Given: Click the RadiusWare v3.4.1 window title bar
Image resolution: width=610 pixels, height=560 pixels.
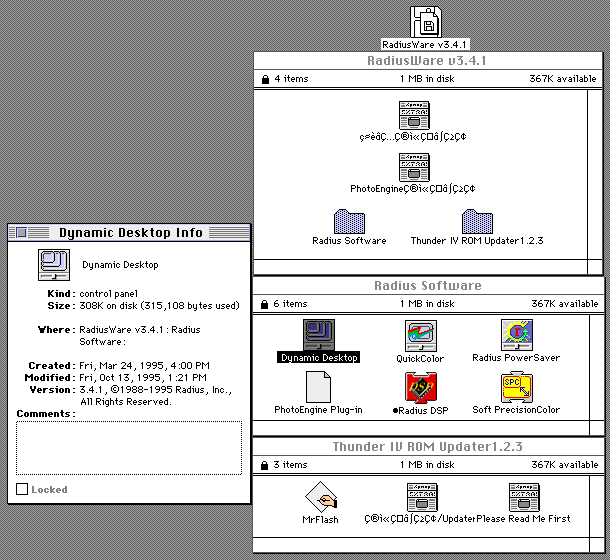Looking at the screenshot, I should (x=428, y=61).
